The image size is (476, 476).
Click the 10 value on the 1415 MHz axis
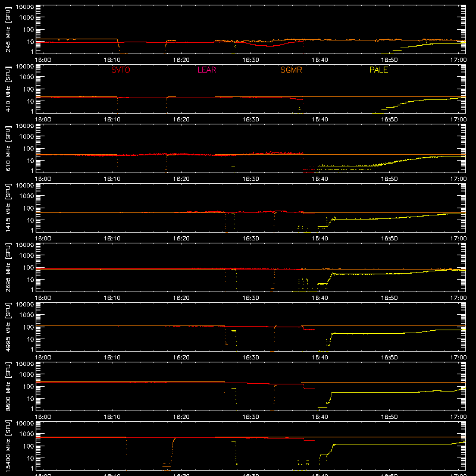pos(30,220)
